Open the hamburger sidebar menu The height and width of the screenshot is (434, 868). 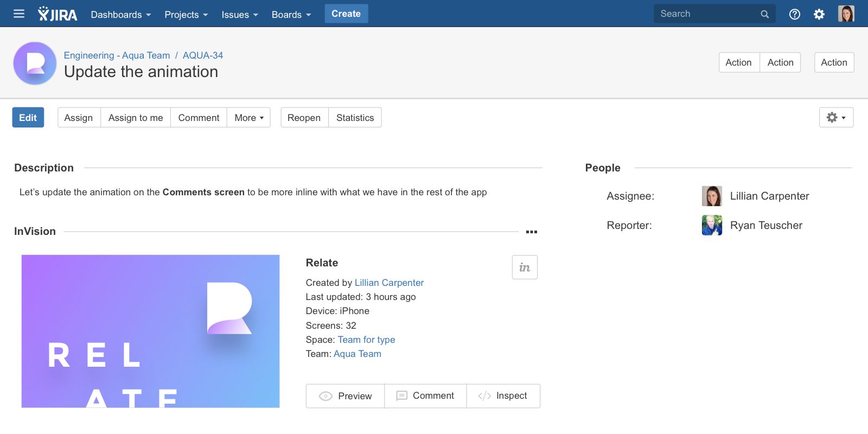19,14
